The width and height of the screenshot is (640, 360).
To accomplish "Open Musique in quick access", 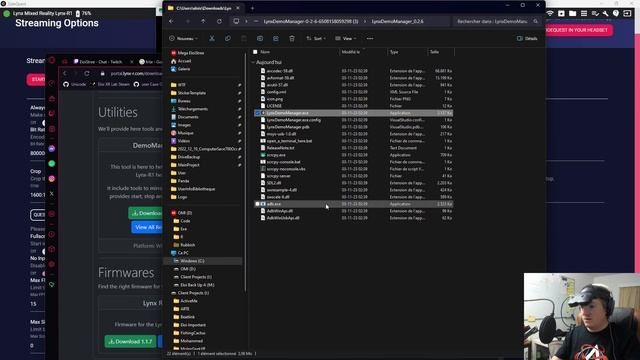I will [182, 133].
